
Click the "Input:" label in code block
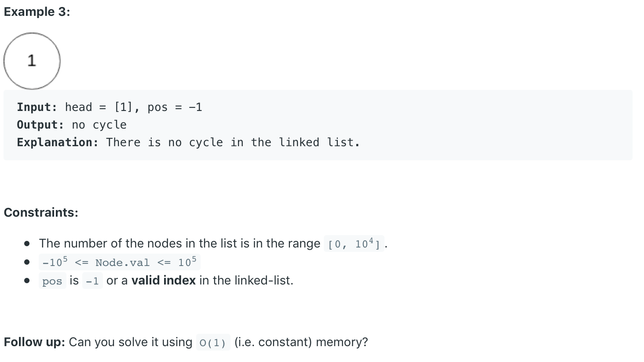[x=37, y=107]
